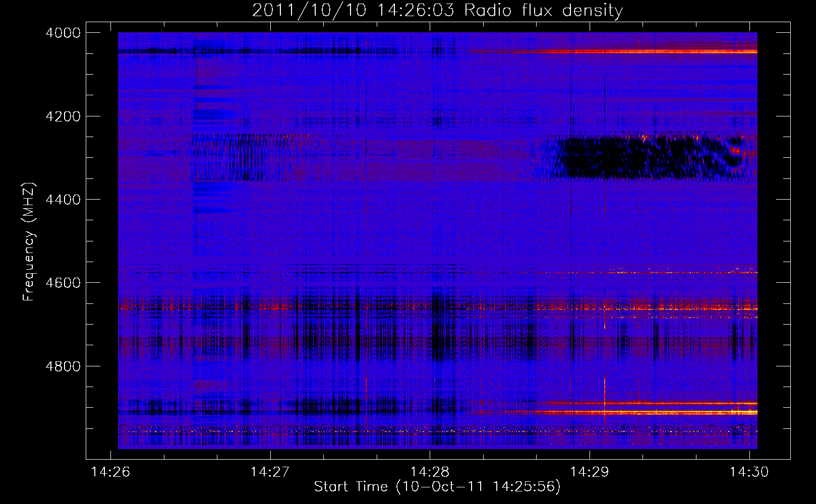
Task: Click the 4200 frequency axis label
Action: click(x=63, y=116)
